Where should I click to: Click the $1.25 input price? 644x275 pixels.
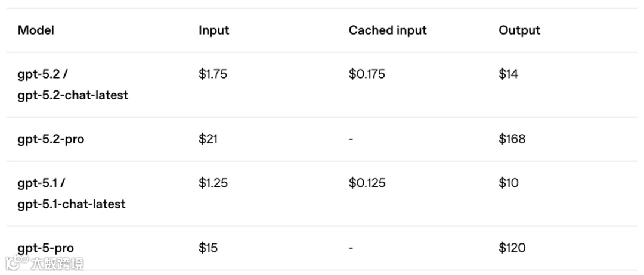point(213,183)
